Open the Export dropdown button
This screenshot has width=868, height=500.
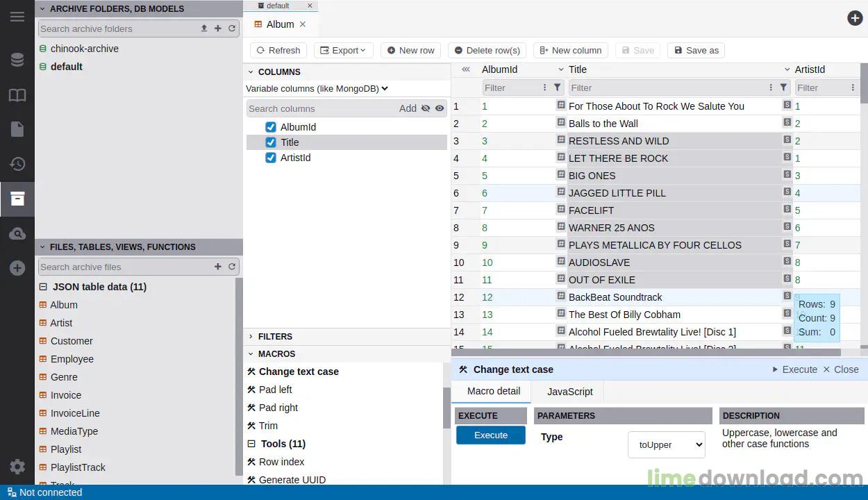[x=344, y=50]
